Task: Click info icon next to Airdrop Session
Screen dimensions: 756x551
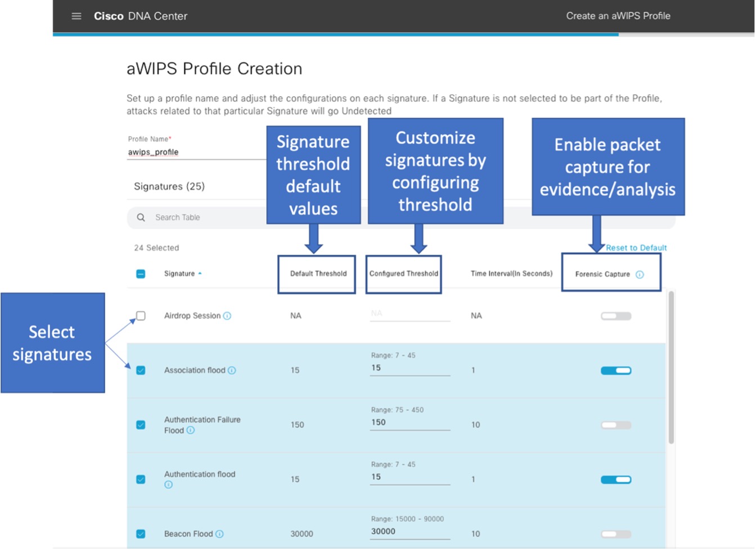Action: point(227,316)
